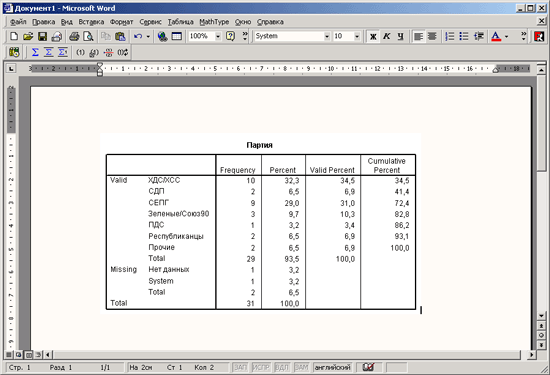The image size is (550, 375).
Task: Apply bulleted list formatting
Action: (x=464, y=36)
